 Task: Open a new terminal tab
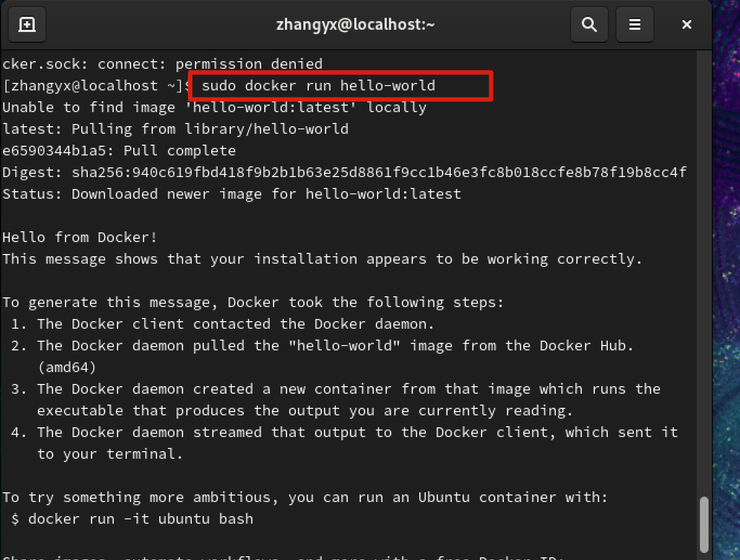click(27, 24)
